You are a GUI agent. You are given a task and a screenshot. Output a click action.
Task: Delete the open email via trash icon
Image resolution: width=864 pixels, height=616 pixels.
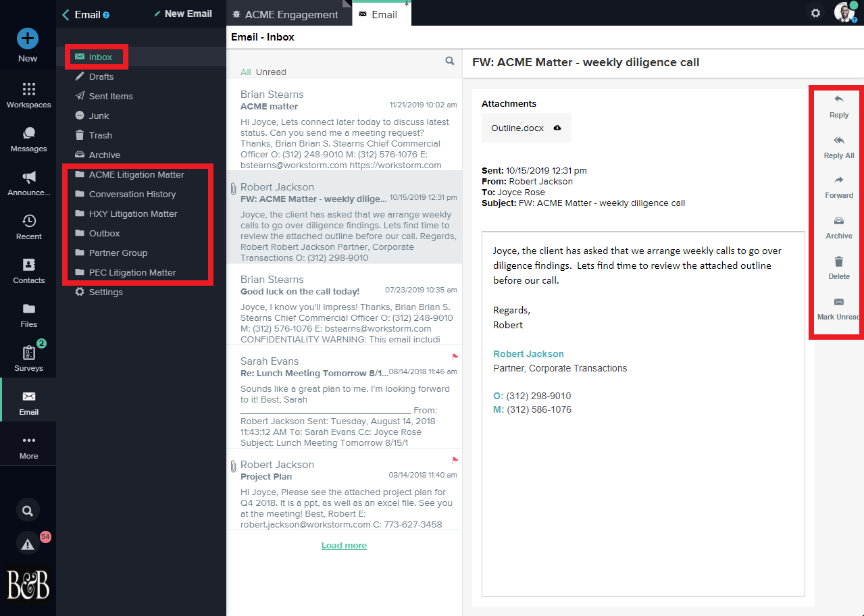838,261
